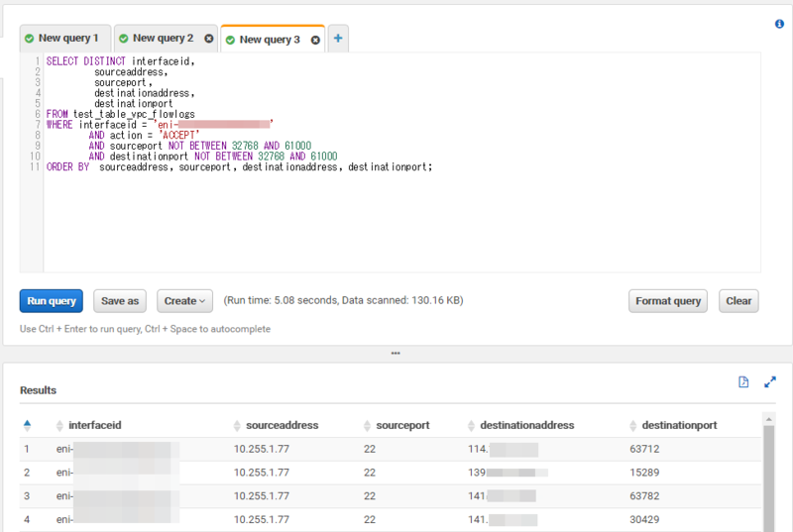Clear the query editor

tap(738, 301)
